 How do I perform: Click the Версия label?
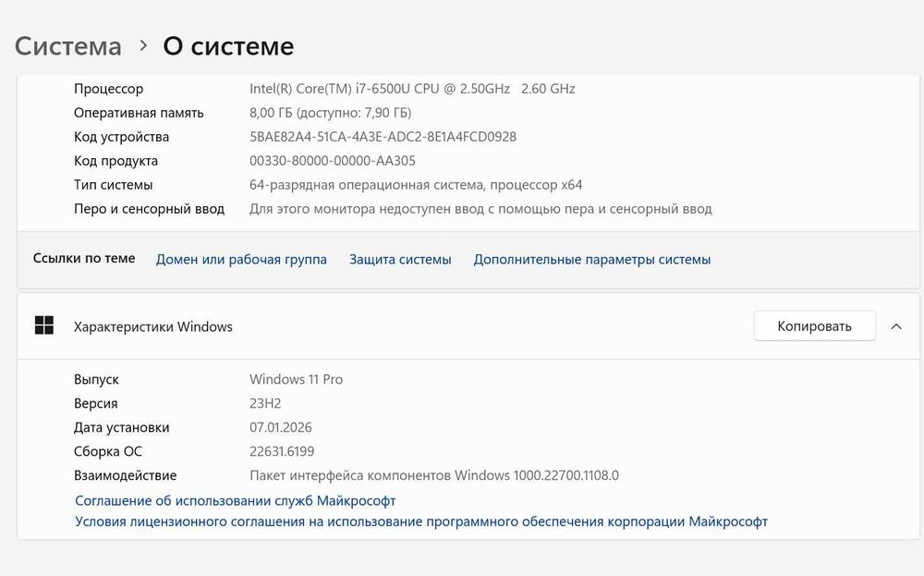(96, 403)
